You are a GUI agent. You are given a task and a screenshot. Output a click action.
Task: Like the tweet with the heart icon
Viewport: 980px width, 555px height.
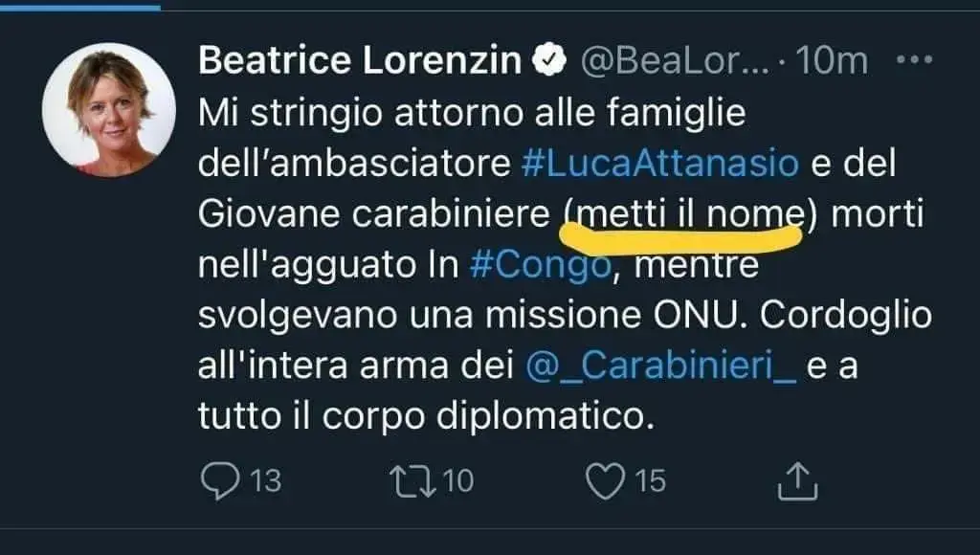(604, 479)
